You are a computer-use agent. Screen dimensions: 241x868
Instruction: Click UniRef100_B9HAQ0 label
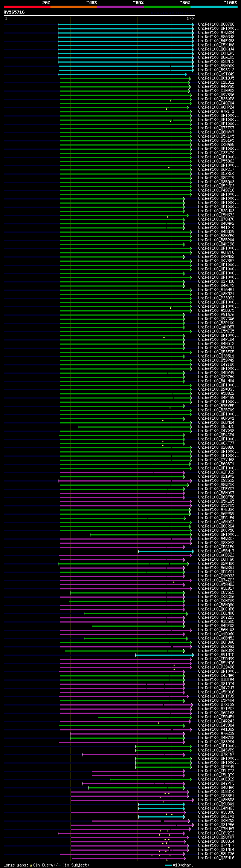[216, 66]
